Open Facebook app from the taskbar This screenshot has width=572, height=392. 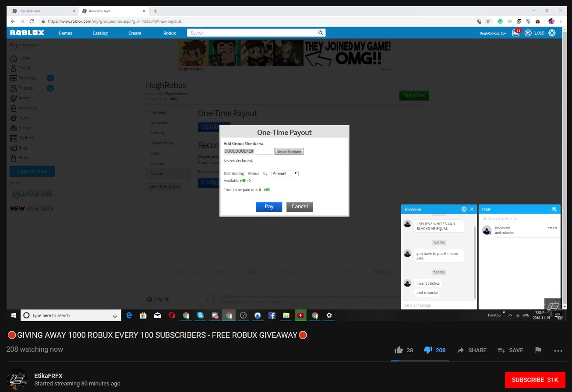point(272,315)
